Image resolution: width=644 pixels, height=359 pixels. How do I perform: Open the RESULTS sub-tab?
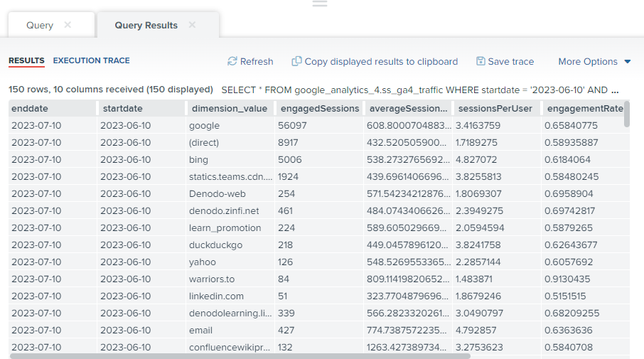click(x=27, y=61)
